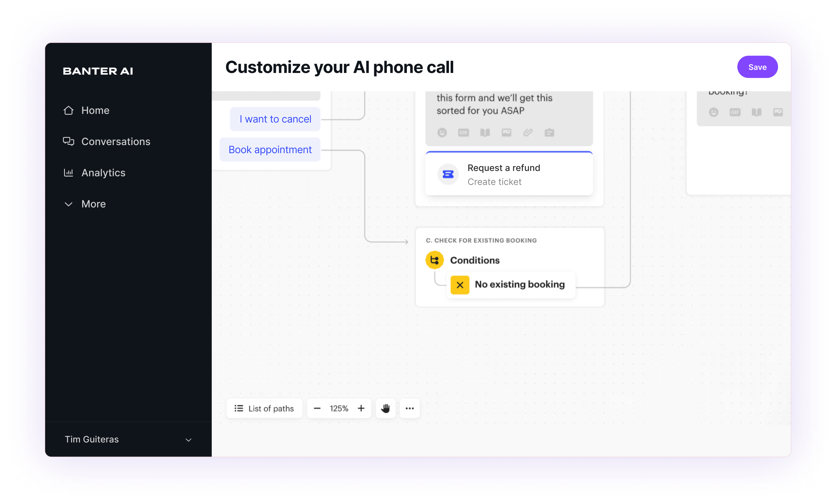Click the yellow X condition icon
836x504 pixels.
tap(460, 285)
